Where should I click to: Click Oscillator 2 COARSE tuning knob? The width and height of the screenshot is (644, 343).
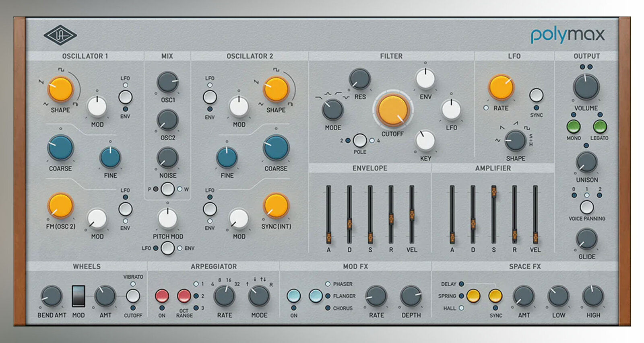(x=276, y=147)
